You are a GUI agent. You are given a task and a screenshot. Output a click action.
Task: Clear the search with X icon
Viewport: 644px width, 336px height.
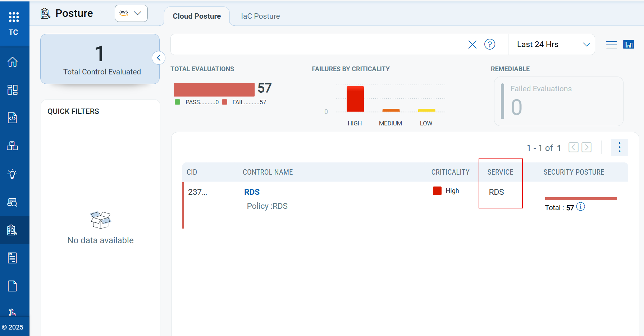472,44
